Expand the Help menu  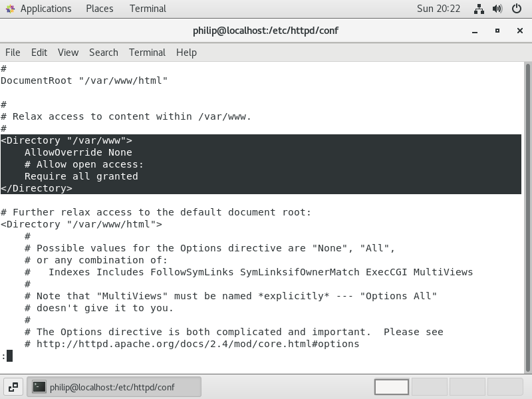pyautogui.click(x=186, y=53)
